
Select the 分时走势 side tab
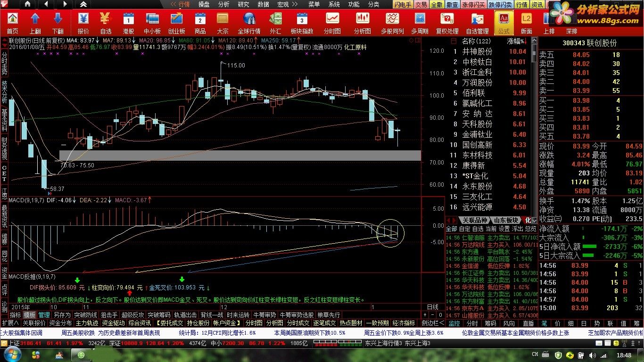click(4, 64)
